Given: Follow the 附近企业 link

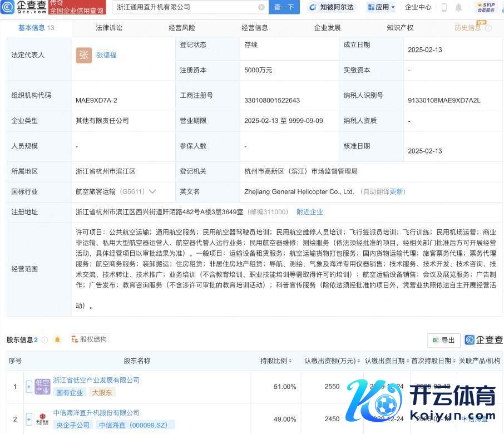Looking at the screenshot, I should [309, 212].
